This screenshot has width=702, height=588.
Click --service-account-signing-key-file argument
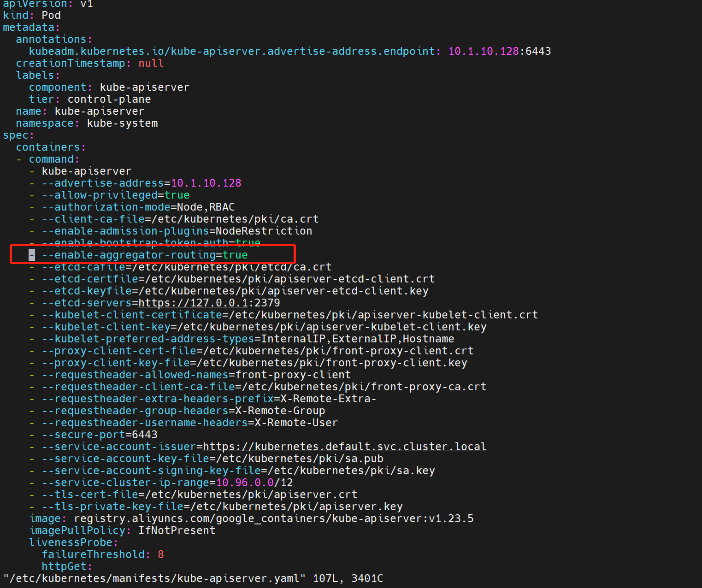tap(238, 470)
